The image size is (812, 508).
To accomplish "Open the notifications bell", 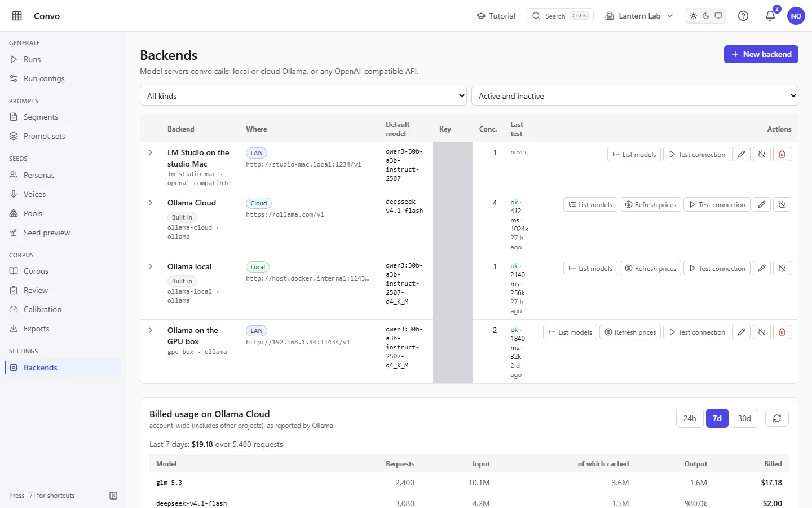I will pyautogui.click(x=770, y=16).
